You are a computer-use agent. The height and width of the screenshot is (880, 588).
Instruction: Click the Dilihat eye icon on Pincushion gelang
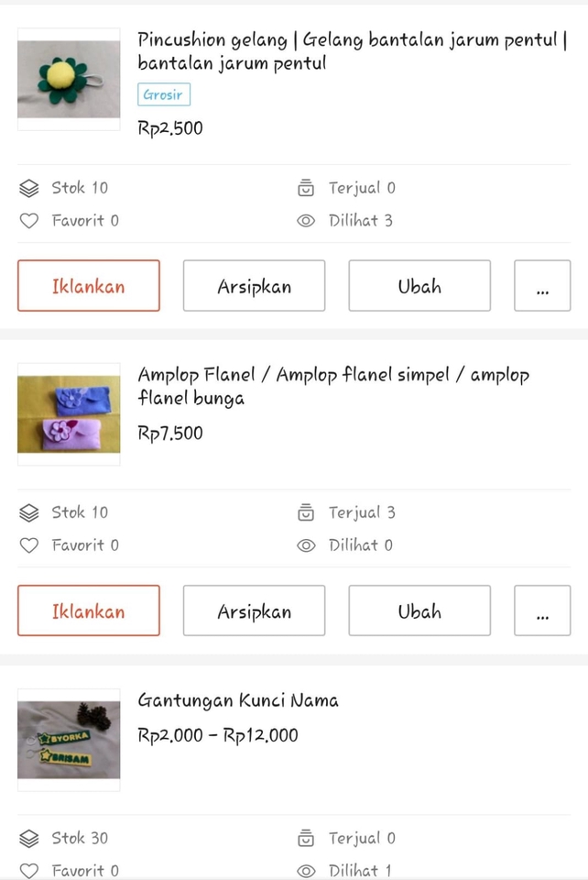[x=305, y=220]
